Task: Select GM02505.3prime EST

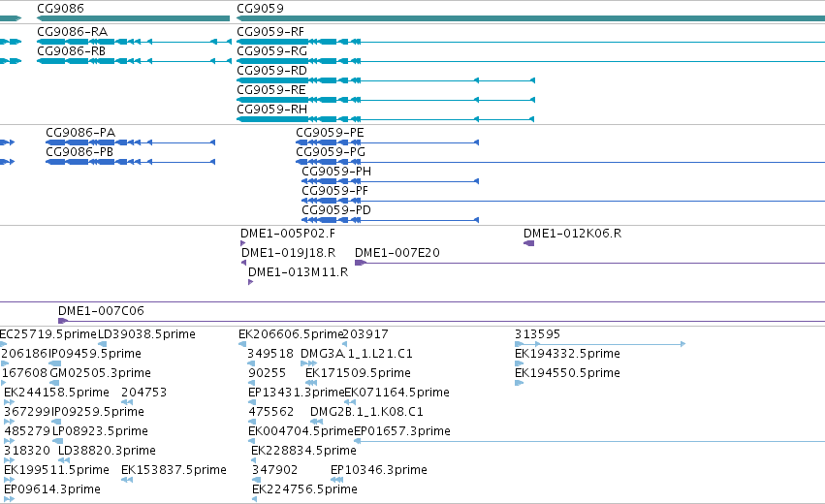Action: click(101, 373)
